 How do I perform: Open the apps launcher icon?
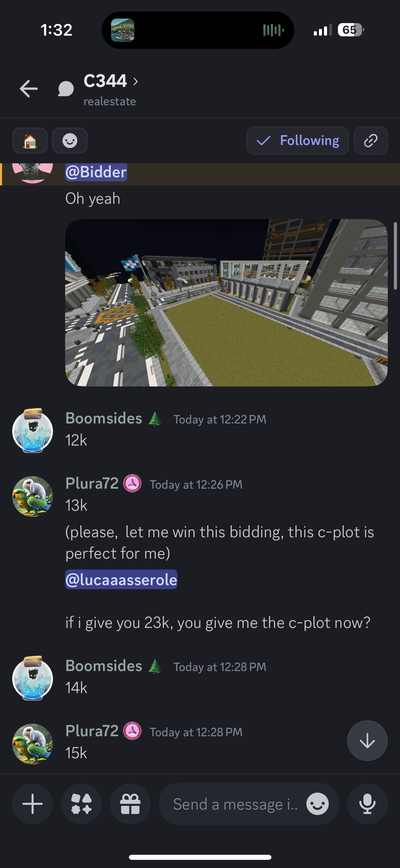81,803
